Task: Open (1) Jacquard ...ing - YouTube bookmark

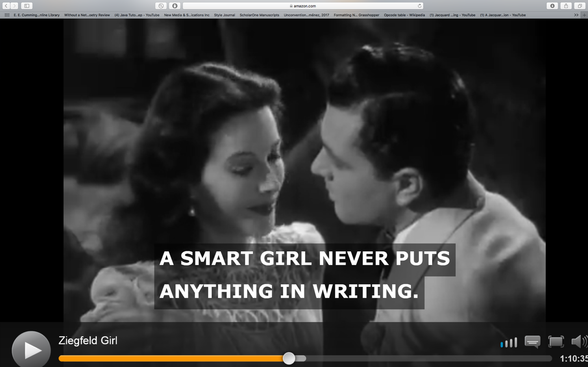Action: [453, 15]
